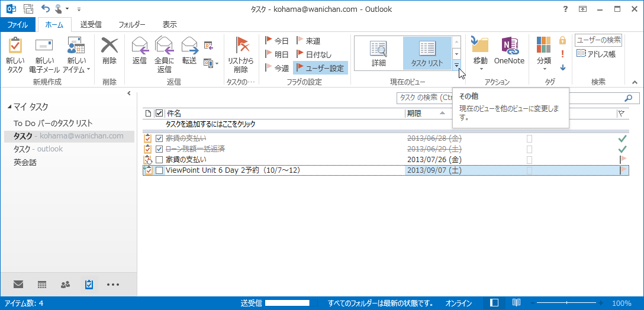Open the ファイル tab
644x310 pixels.
click(x=18, y=25)
